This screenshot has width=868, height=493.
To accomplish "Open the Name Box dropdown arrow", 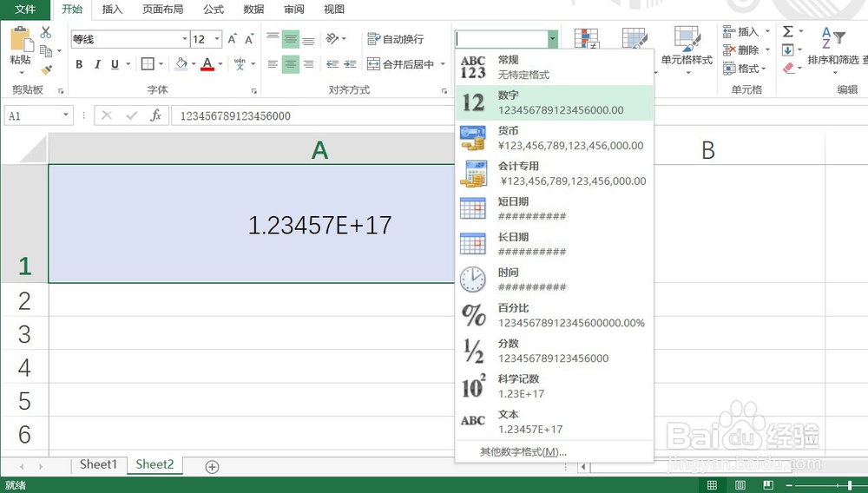I will (x=66, y=115).
